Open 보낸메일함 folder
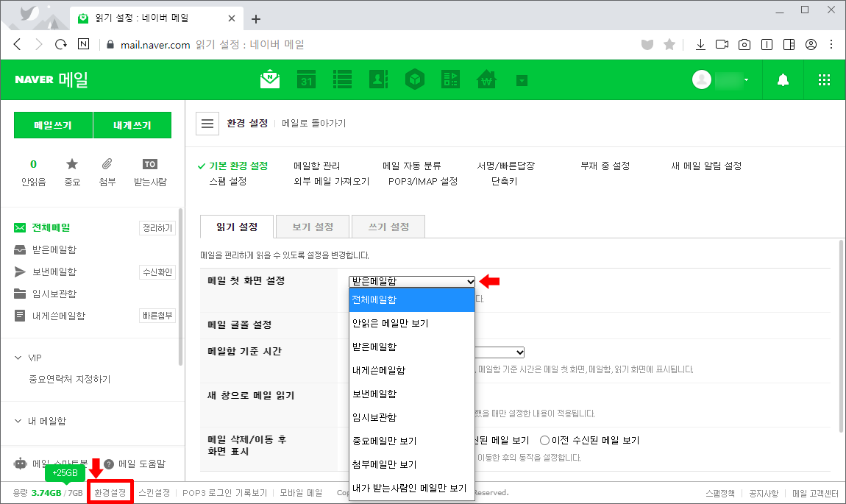The width and height of the screenshot is (846, 504). [54, 272]
